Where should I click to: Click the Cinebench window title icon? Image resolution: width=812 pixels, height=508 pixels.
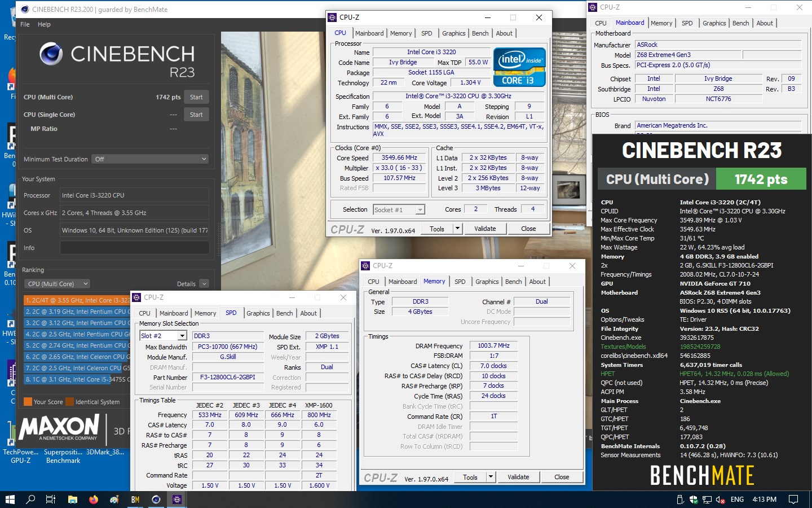click(x=24, y=9)
